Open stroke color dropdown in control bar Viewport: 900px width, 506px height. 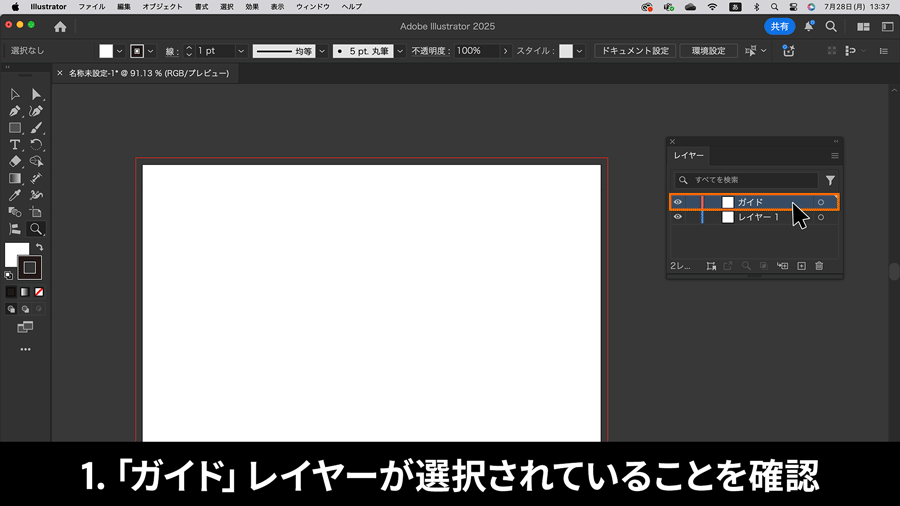150,51
